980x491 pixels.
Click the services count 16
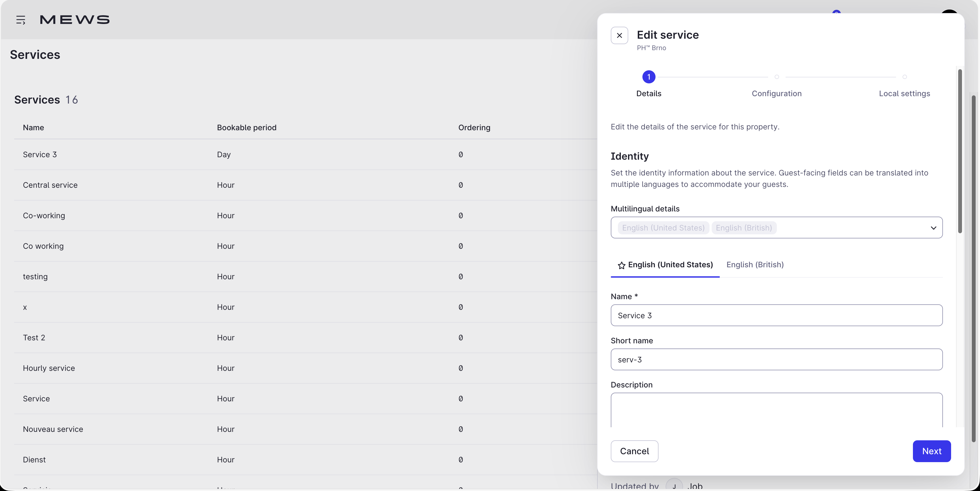pyautogui.click(x=71, y=99)
